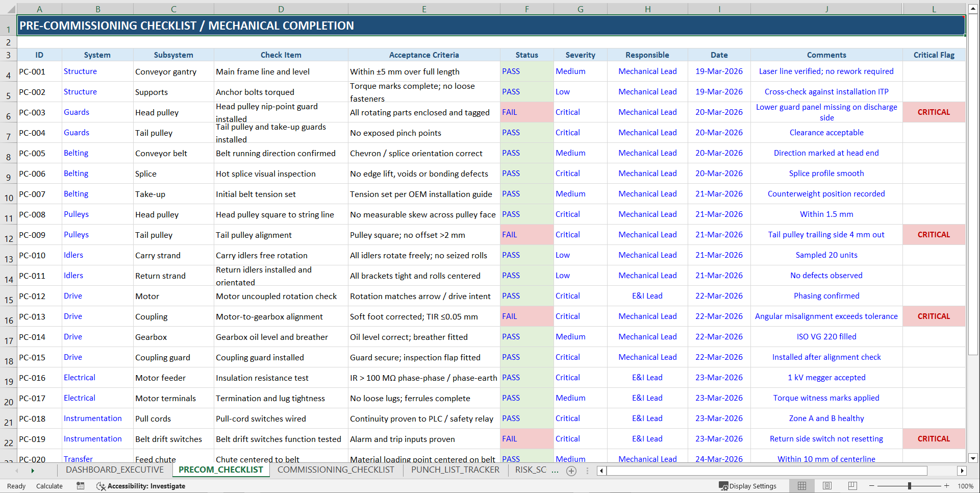Open Page Break Preview view
The width and height of the screenshot is (980, 493).
852,485
